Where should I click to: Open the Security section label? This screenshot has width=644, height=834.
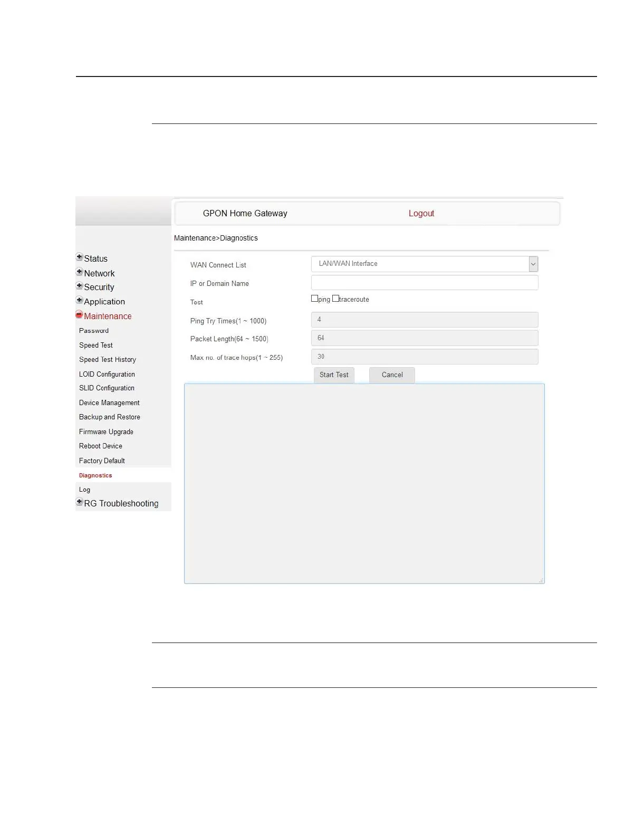[x=99, y=287]
